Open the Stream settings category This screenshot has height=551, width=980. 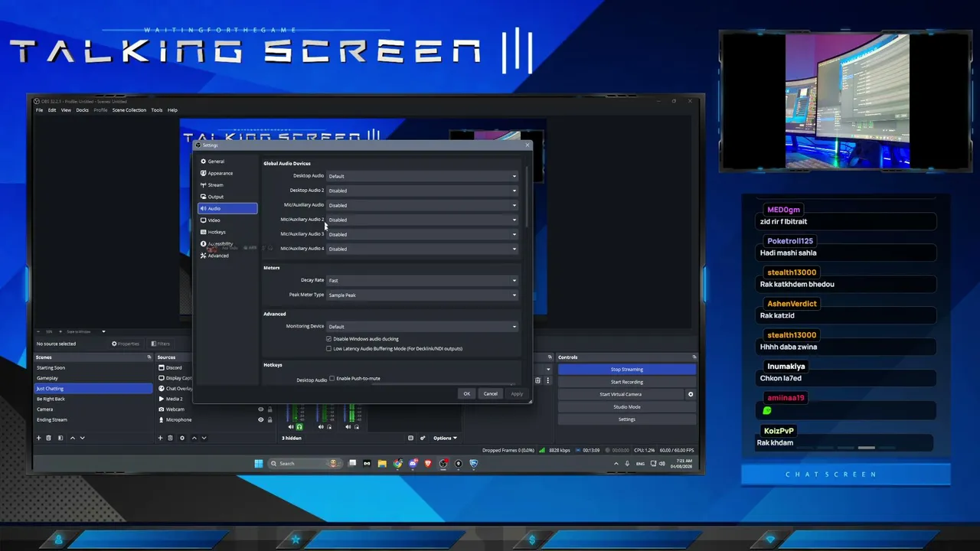coord(227,184)
